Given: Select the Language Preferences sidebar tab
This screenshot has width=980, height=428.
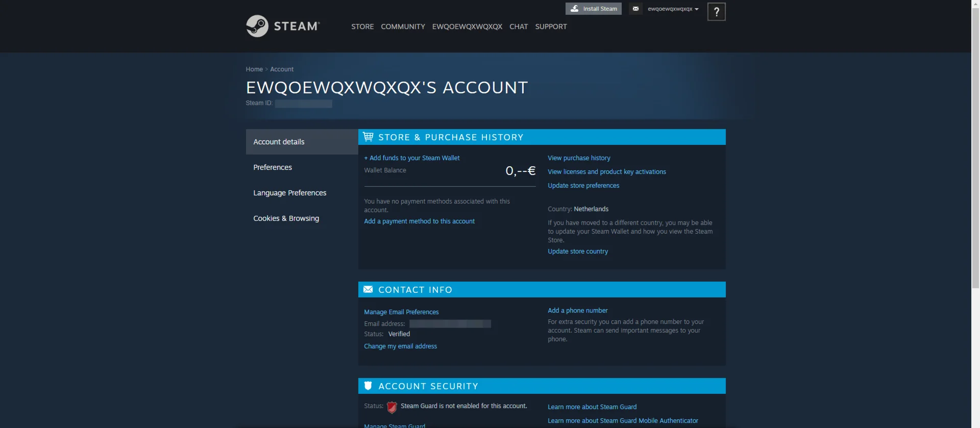Looking at the screenshot, I should 302,193.
